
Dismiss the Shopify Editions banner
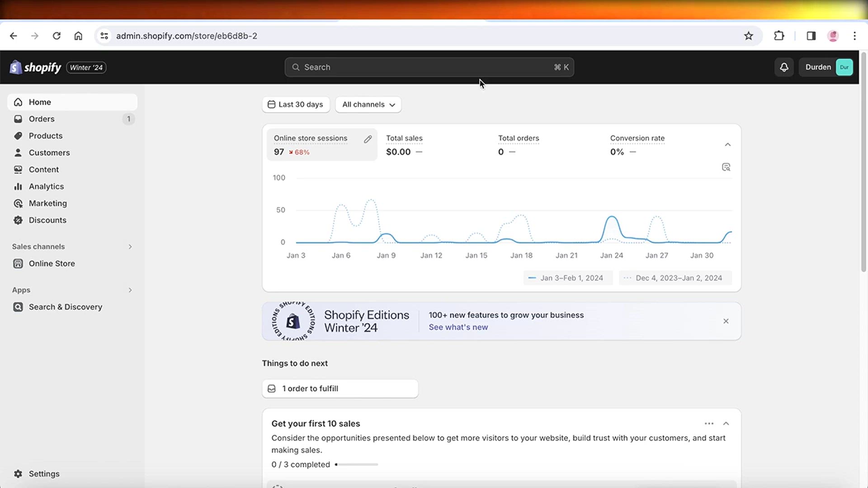pyautogui.click(x=726, y=321)
